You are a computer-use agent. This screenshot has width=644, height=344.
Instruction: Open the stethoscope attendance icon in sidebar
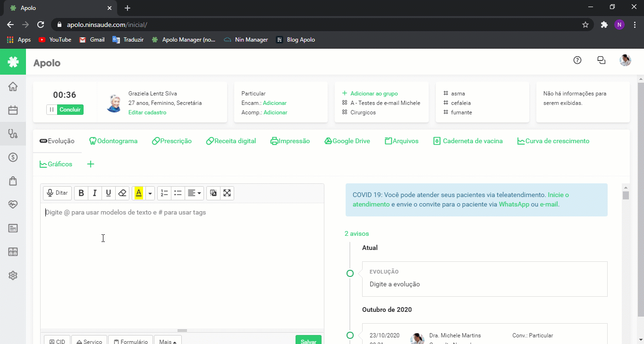(x=13, y=134)
